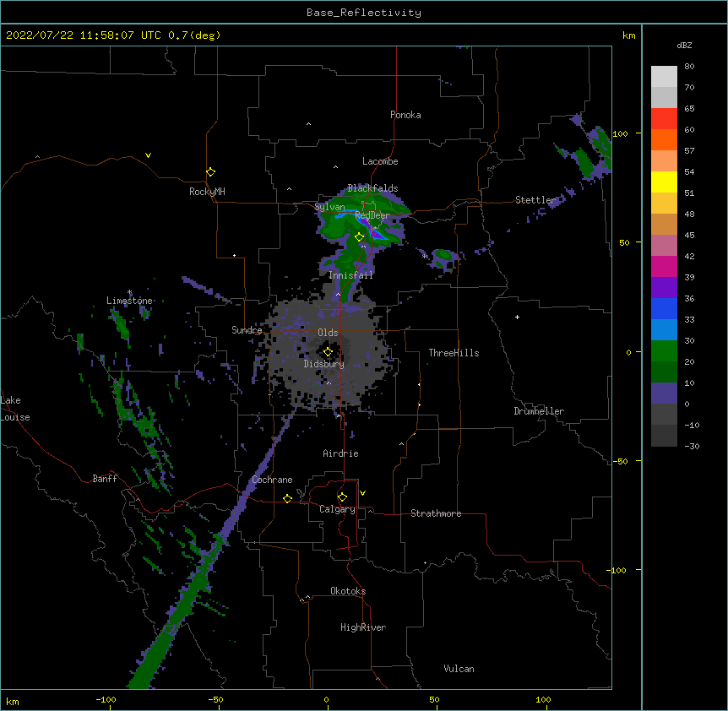This screenshot has height=711, width=728.
Task: Click the yellow diamond marker above Calgary label
Action: tap(342, 497)
